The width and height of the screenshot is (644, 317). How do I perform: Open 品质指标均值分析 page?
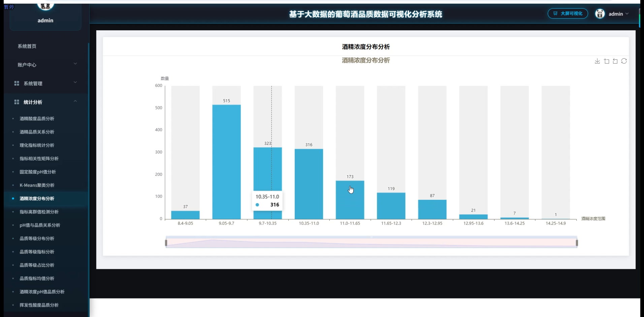click(37, 278)
